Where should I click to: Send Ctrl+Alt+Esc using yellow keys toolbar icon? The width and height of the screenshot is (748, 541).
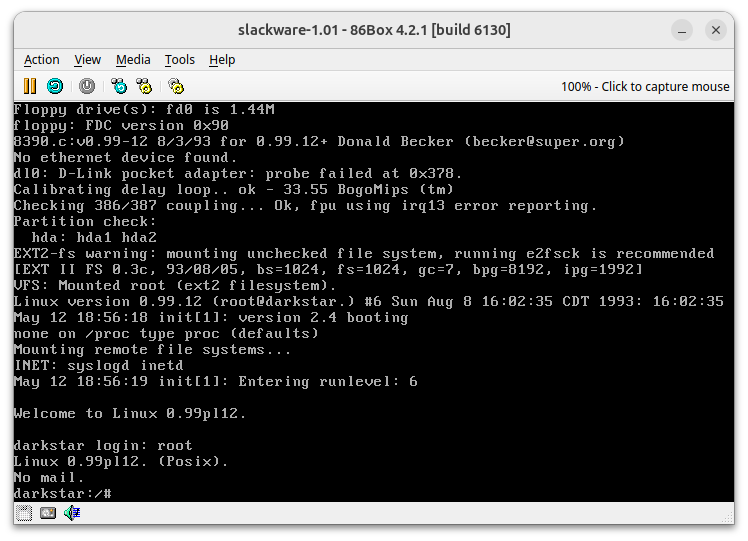tap(144, 86)
